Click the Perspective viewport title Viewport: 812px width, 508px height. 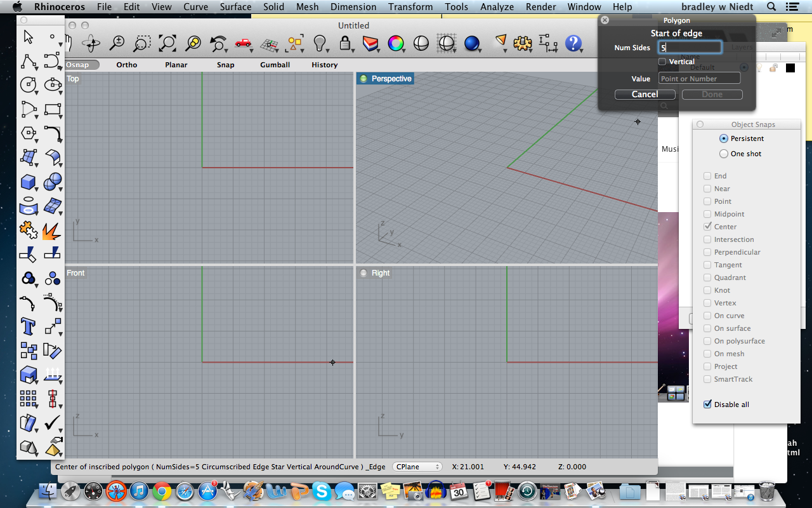tap(391, 79)
